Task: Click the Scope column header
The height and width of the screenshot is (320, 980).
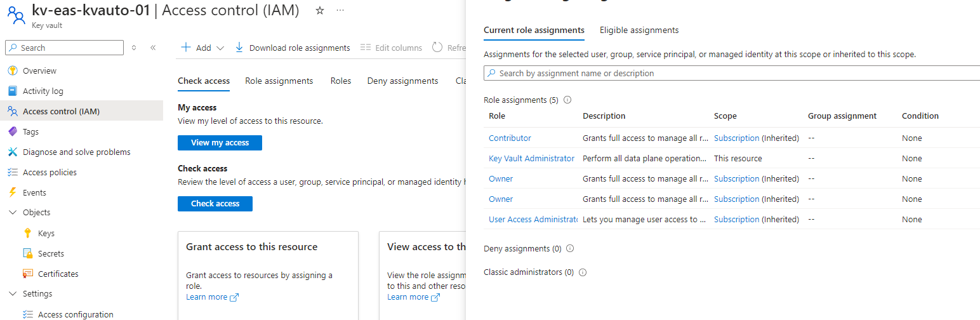Action: click(x=725, y=116)
